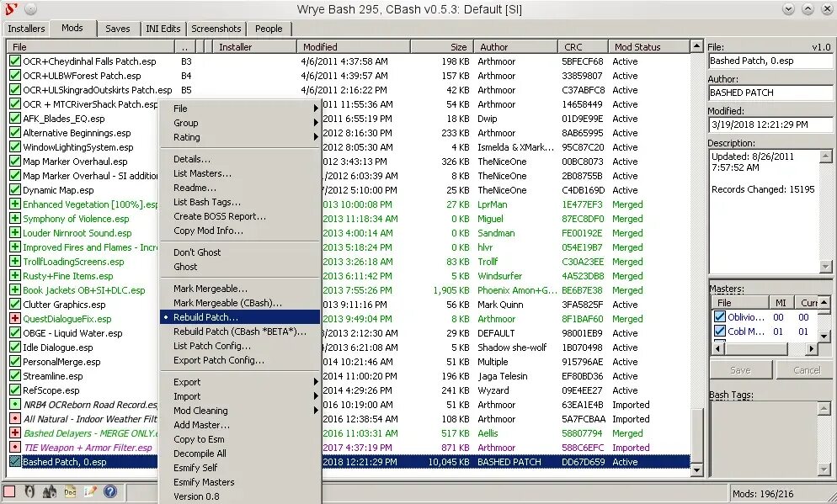
Task: Sort by the Size column header
Action: [442, 47]
